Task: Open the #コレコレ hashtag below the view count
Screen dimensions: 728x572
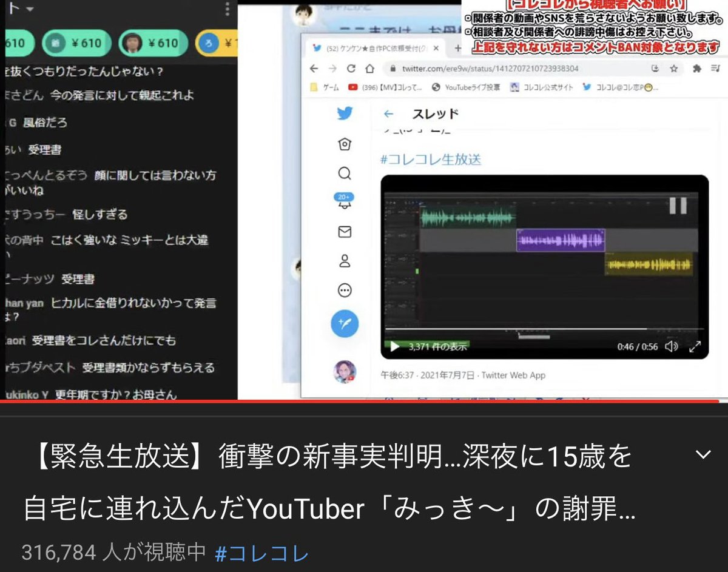Action: 262,553
